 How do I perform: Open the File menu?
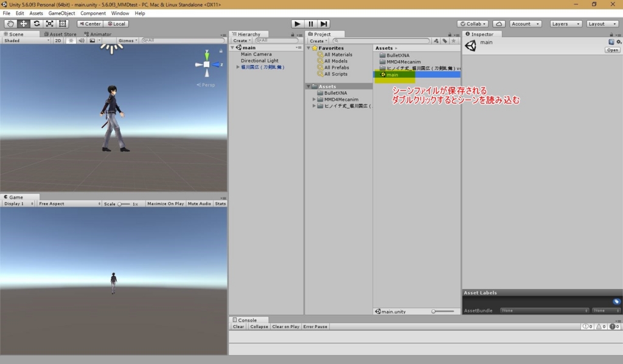point(6,13)
